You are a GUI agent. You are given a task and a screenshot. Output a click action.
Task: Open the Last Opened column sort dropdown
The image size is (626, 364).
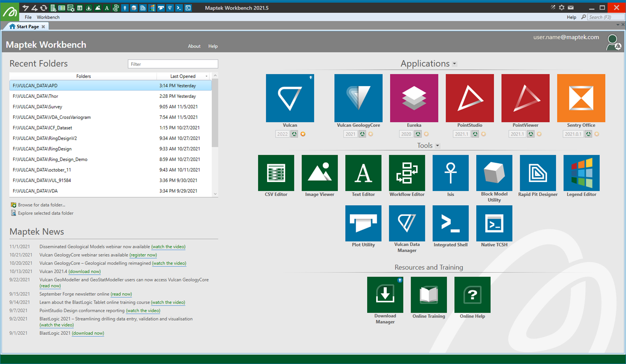(206, 76)
